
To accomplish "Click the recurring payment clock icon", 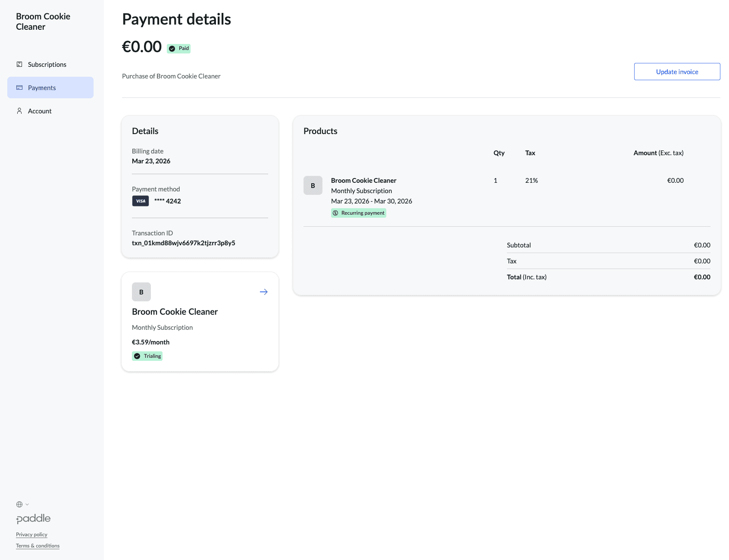I will [x=335, y=213].
